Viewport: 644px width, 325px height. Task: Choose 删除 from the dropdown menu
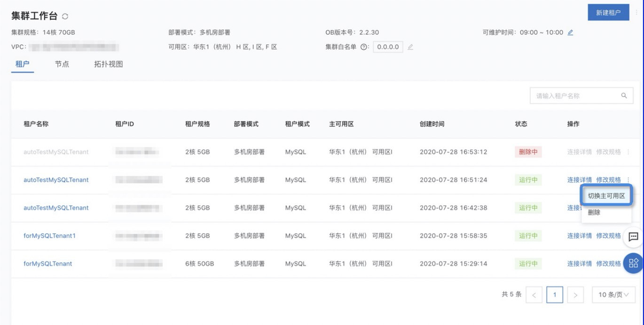pos(594,212)
